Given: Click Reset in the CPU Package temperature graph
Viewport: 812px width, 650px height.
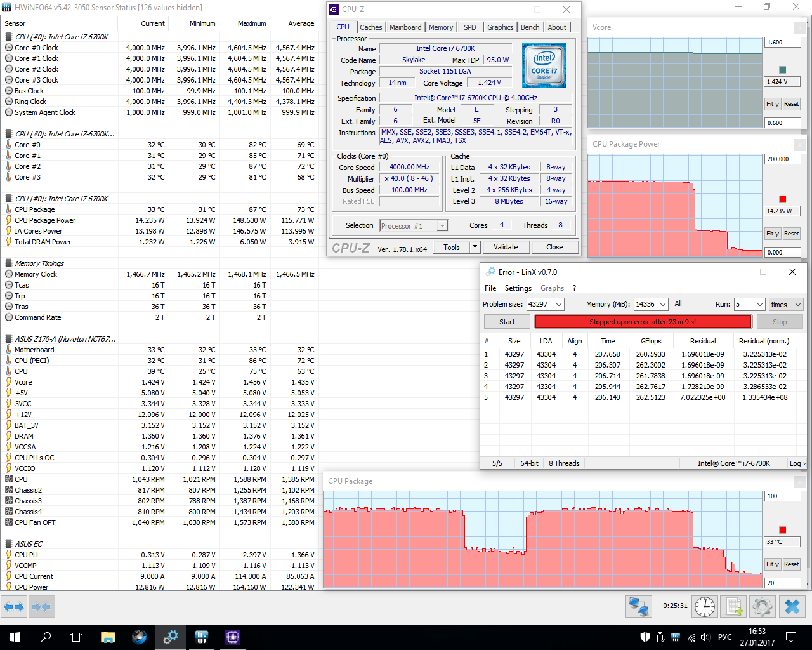Looking at the screenshot, I should point(791,564).
